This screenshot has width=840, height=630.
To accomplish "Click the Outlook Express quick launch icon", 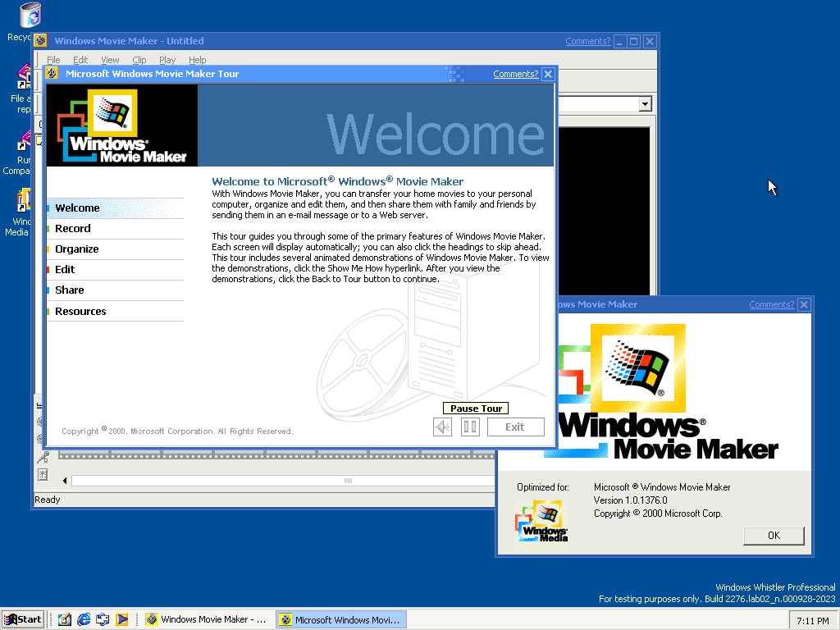I will [x=103, y=619].
